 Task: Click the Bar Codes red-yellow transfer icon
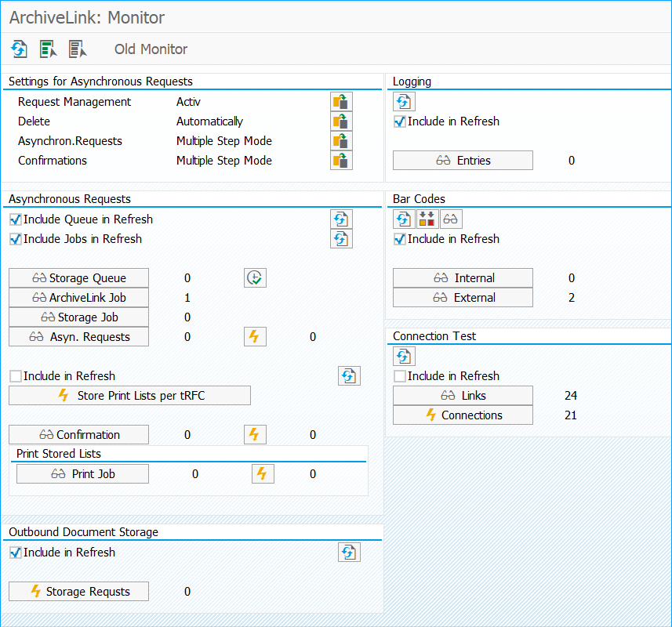click(x=427, y=219)
